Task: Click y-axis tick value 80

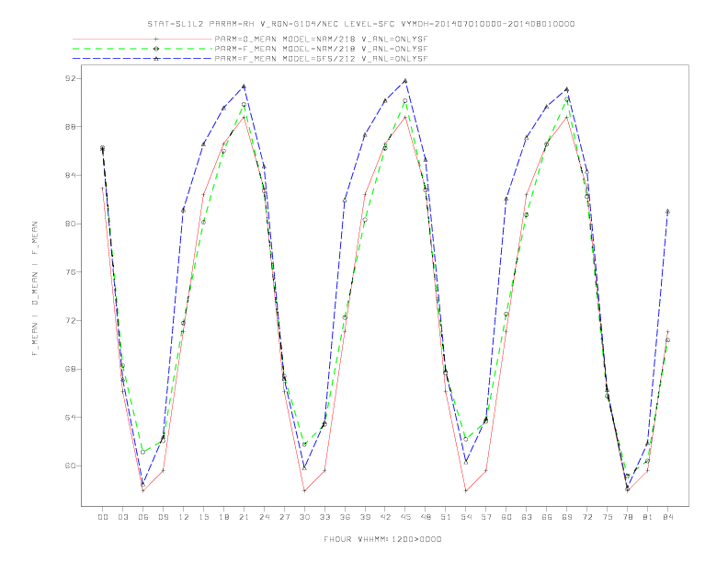Action: click(x=70, y=224)
